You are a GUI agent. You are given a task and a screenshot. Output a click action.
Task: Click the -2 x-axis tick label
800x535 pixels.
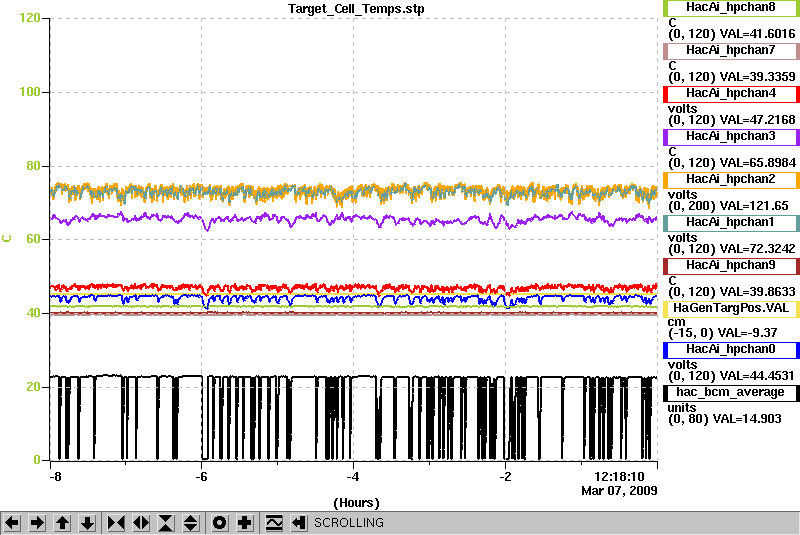(x=505, y=477)
